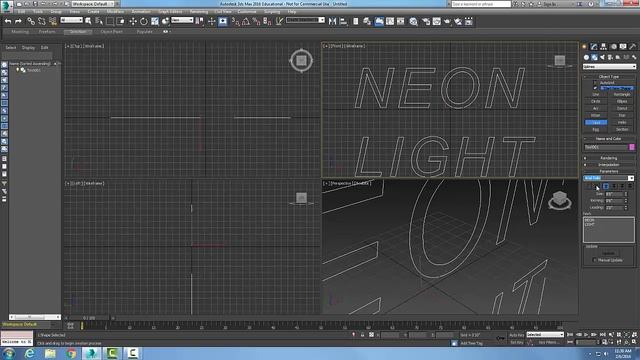Screen dimensions: 640x360
Task: Click the Section shape button
Action: pyautogui.click(x=622, y=129)
